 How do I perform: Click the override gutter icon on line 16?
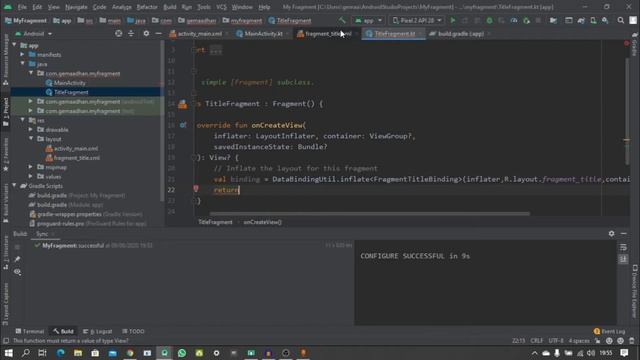click(x=183, y=125)
